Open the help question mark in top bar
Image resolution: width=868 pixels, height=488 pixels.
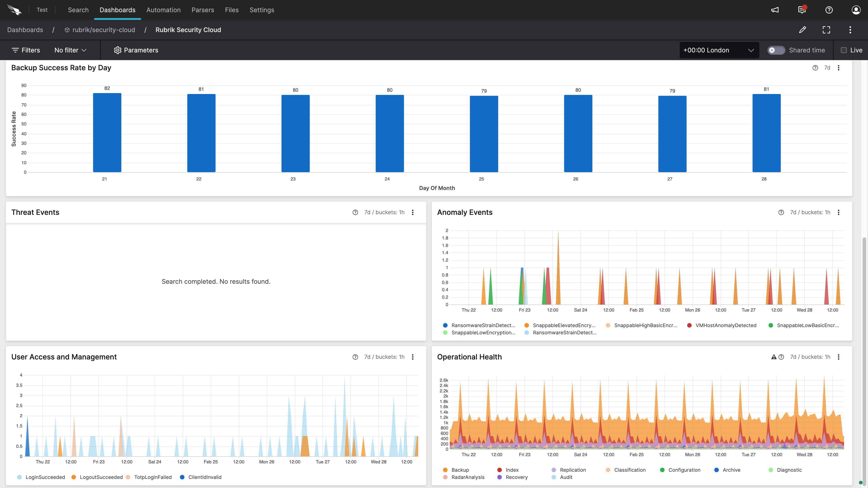coord(829,10)
